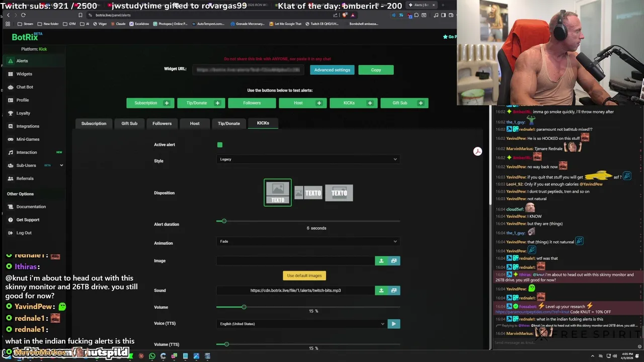Open plus options on Subscription test button
Image resolution: width=644 pixels, height=362 pixels.
(167, 103)
